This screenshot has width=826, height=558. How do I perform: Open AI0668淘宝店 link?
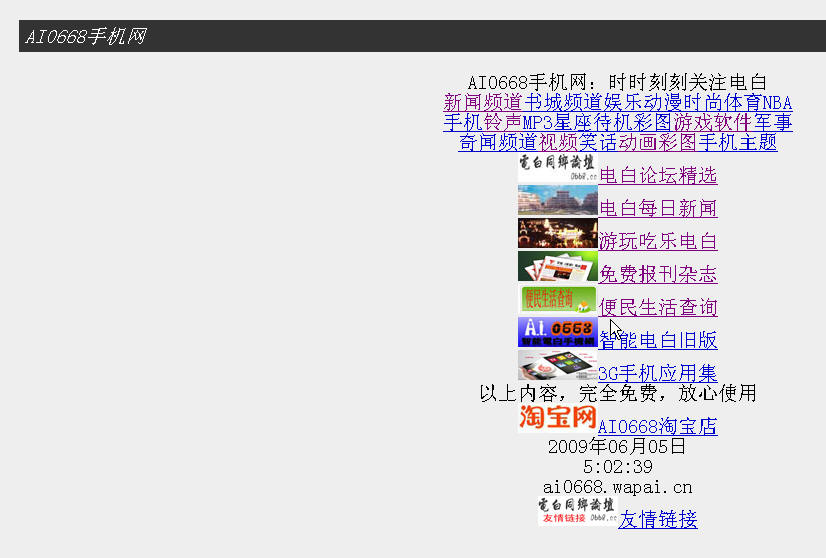pos(657,427)
